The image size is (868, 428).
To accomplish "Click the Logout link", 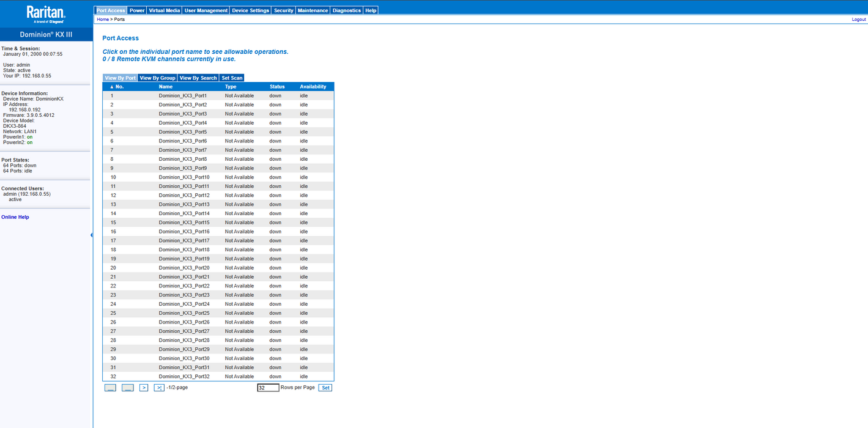I will pyautogui.click(x=858, y=20).
